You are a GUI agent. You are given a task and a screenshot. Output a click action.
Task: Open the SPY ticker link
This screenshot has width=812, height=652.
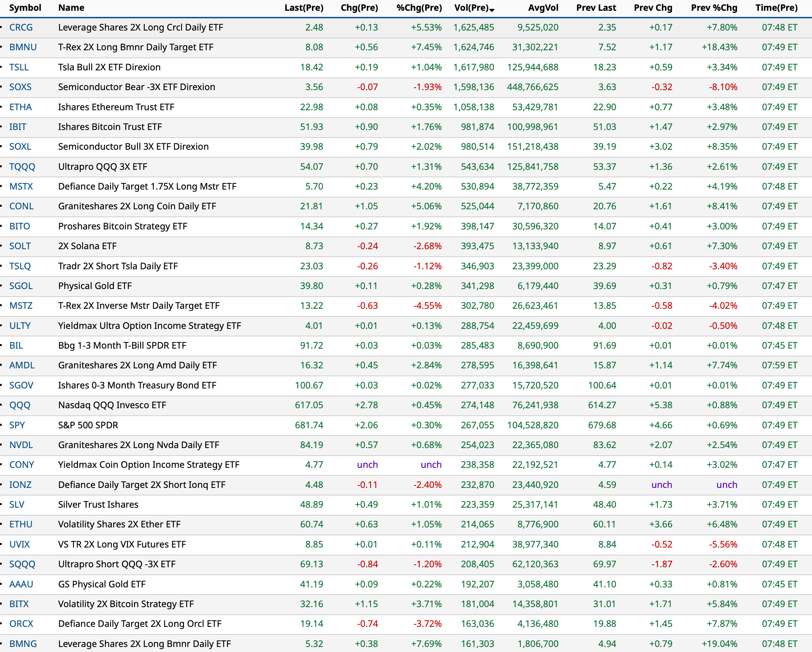pyautogui.click(x=17, y=425)
